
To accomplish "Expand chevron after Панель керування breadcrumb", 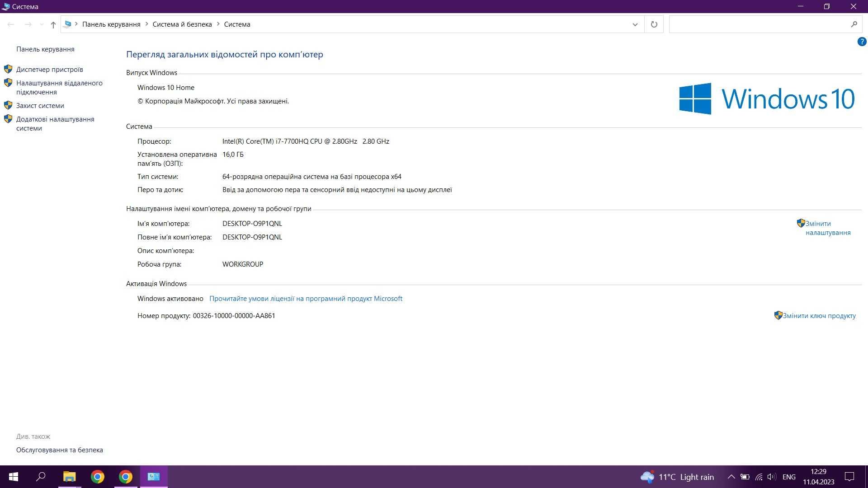I will 146,24.
